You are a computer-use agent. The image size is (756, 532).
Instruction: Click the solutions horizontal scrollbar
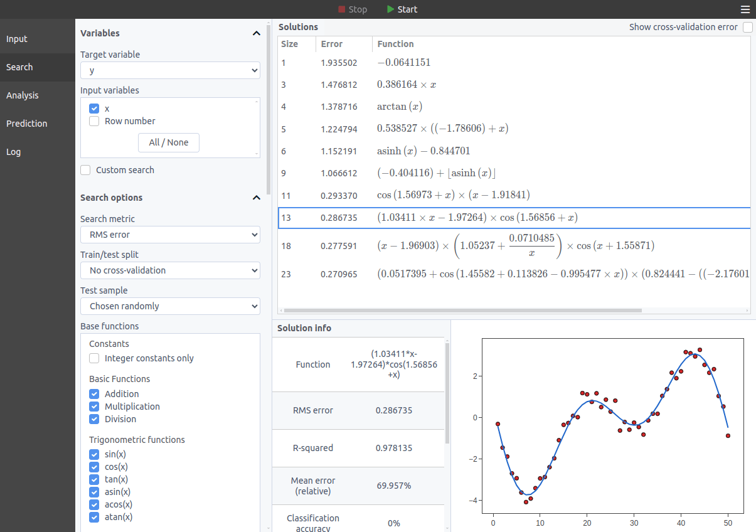tap(463, 311)
